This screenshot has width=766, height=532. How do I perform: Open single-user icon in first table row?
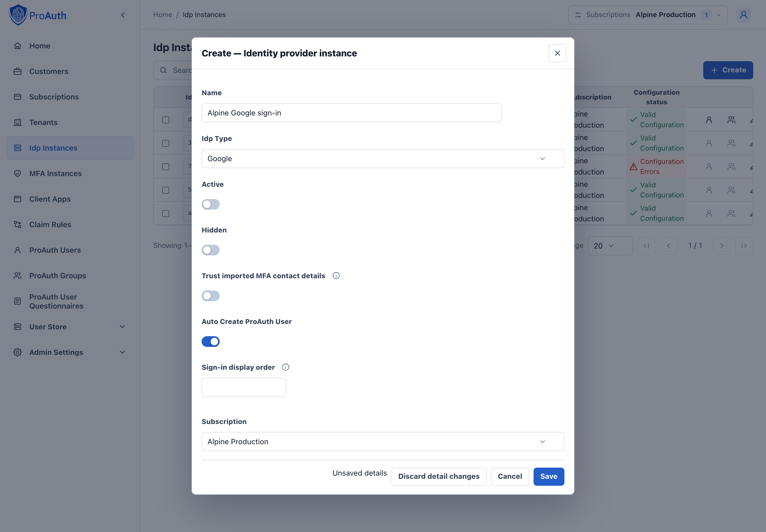(709, 120)
